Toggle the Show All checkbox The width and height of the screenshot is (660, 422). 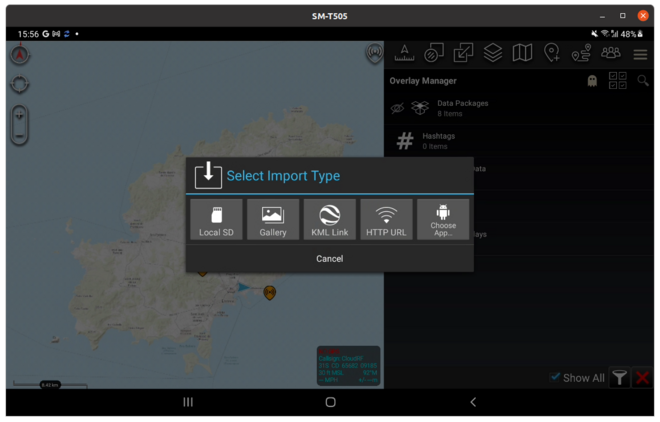click(555, 377)
